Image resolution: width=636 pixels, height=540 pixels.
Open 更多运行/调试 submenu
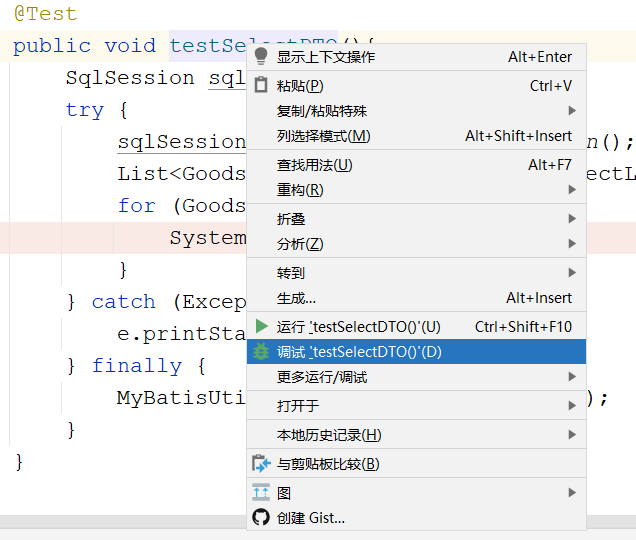(x=322, y=377)
